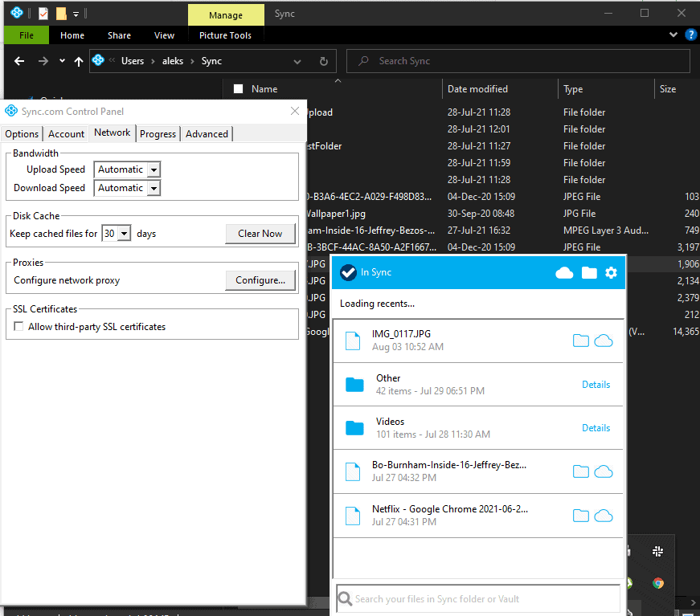This screenshot has width=700, height=616.
Task: Open Sync folder icon in blue header
Action: pyautogui.click(x=589, y=273)
